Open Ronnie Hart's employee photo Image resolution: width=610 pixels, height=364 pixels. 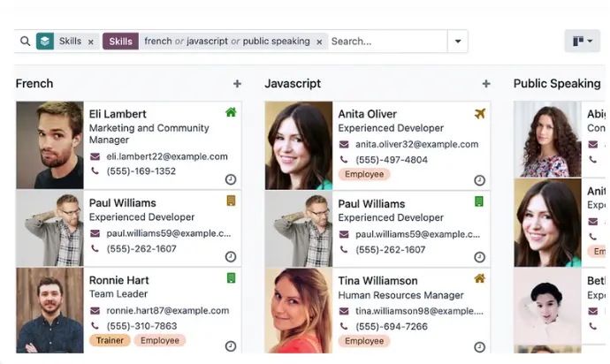click(50, 311)
